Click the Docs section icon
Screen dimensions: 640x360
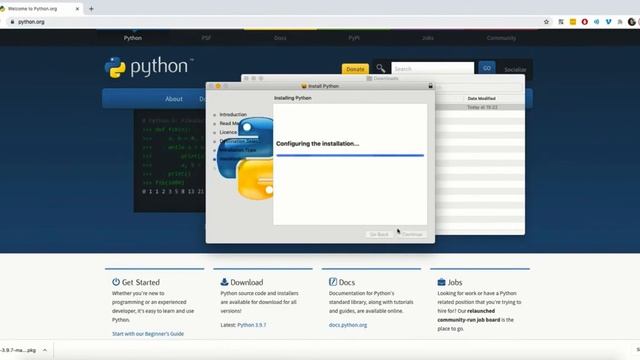point(333,282)
